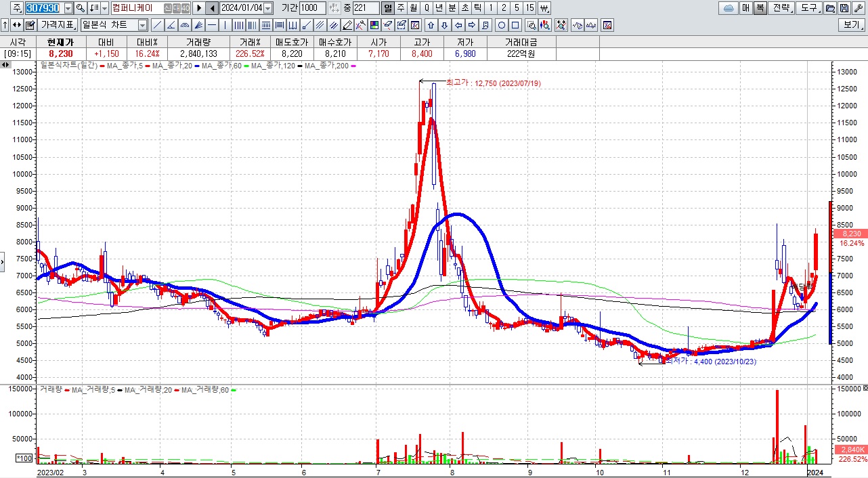Open the 일본식 차트 chart type dropdown
Screen dimensions: 868x478
pyautogui.click(x=142, y=25)
